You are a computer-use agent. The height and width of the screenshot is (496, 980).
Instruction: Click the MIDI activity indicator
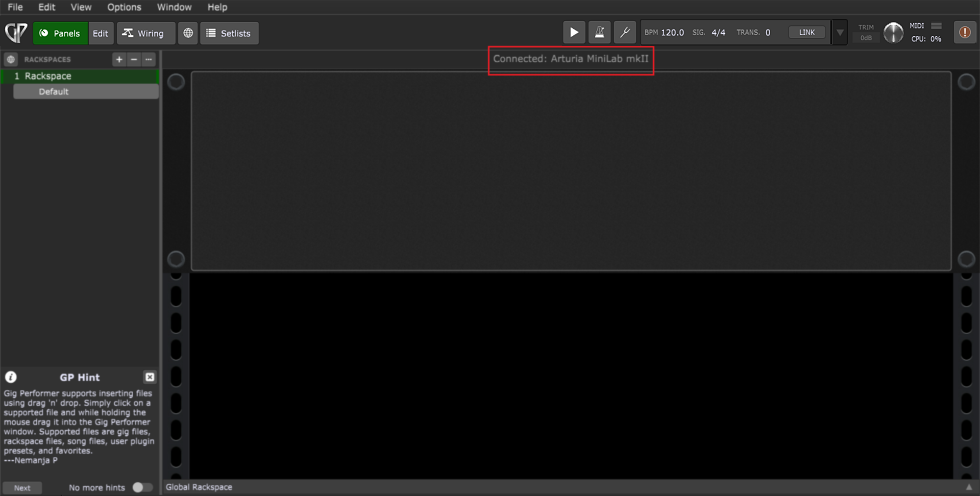click(x=936, y=26)
